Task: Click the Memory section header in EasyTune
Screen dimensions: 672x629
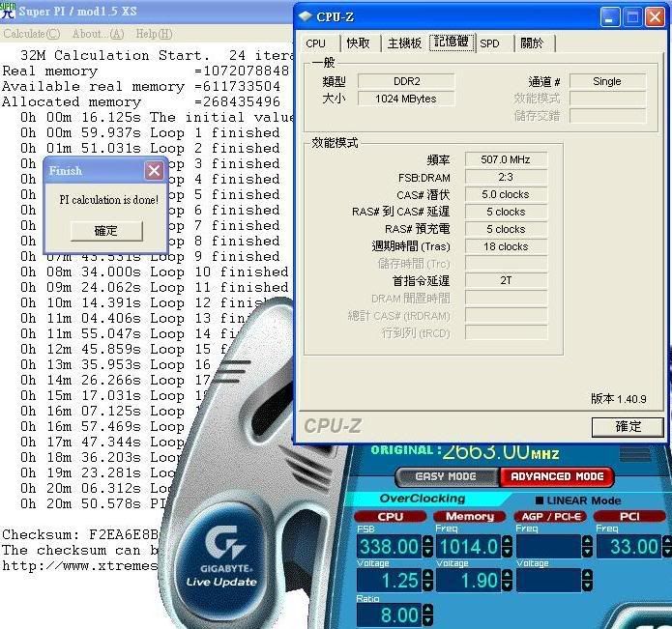Action: click(470, 516)
